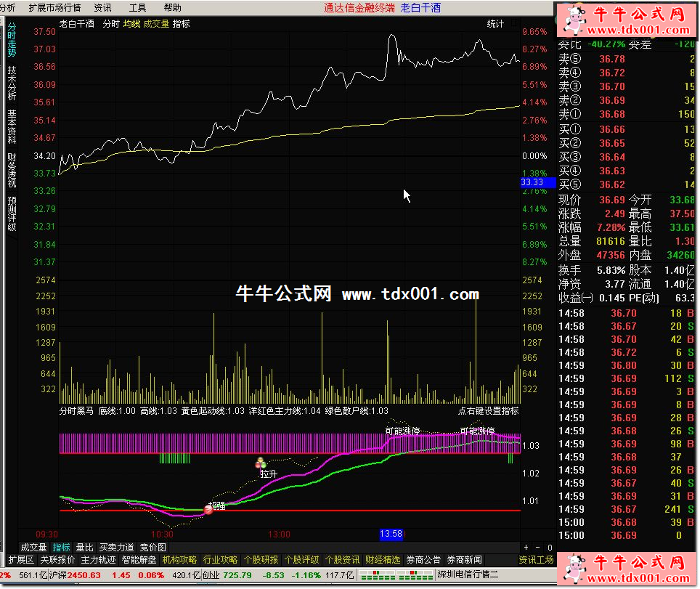Click the 统计 button above the chart

click(x=495, y=24)
